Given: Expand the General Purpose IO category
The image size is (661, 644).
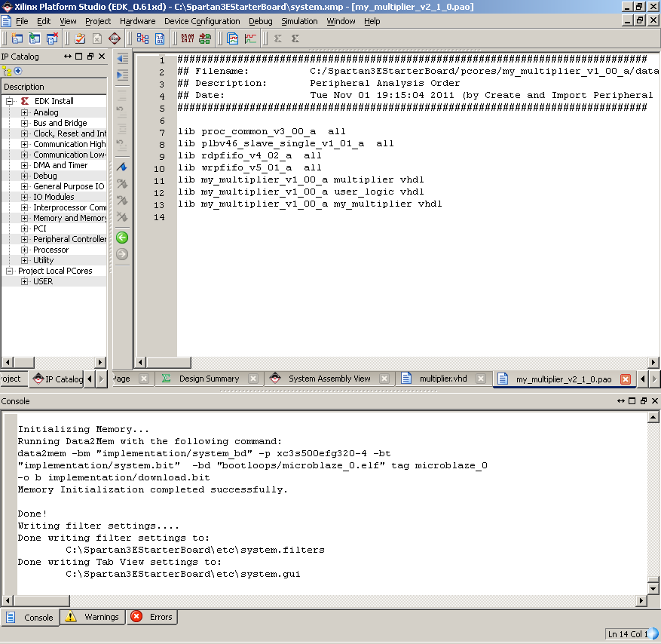Looking at the screenshot, I should pyautogui.click(x=24, y=186).
